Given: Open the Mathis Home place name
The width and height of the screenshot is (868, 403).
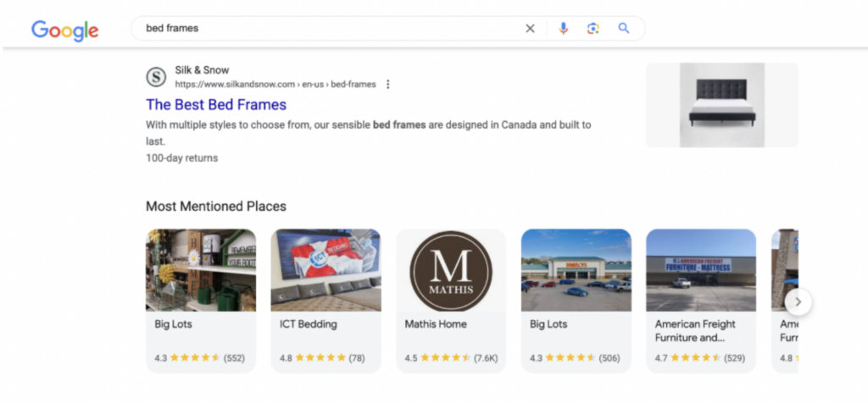Looking at the screenshot, I should pyautogui.click(x=436, y=324).
